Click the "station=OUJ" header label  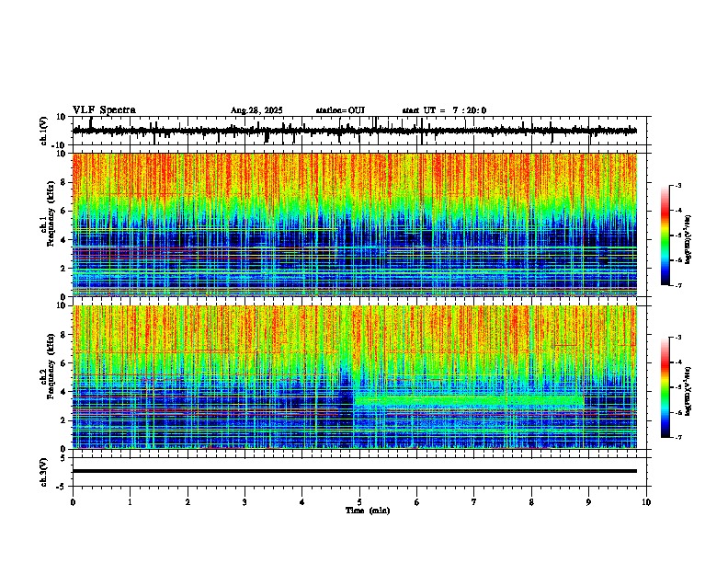340,110
